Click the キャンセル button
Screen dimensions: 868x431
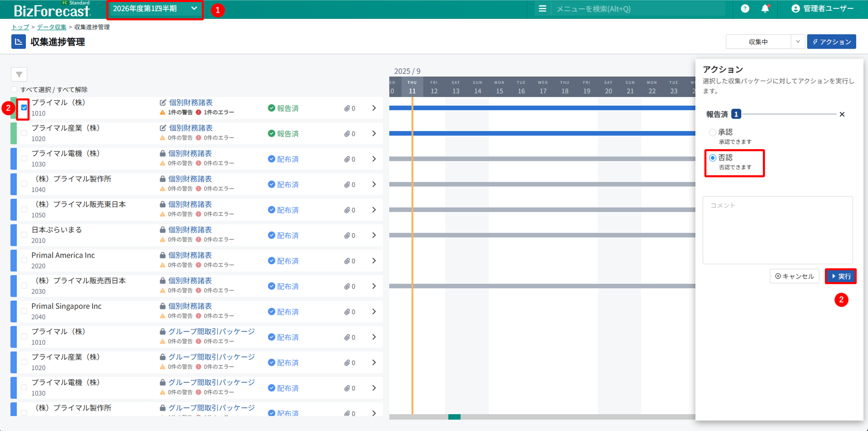click(794, 276)
